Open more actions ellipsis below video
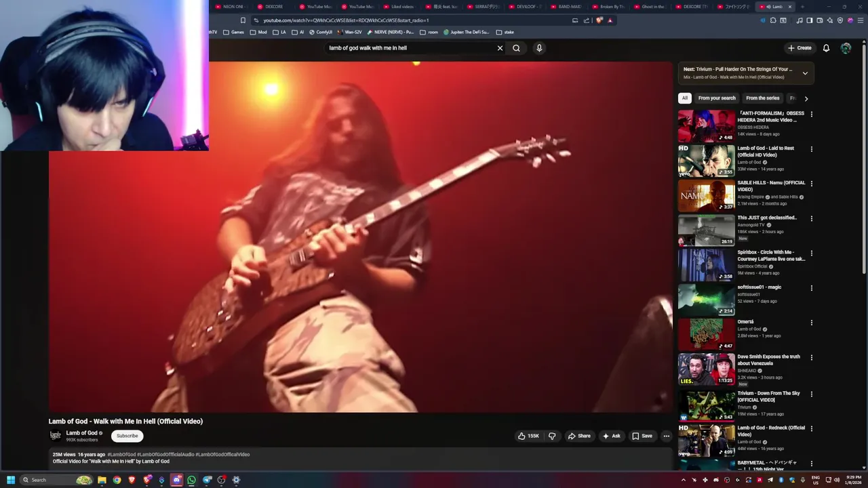The image size is (868, 488). coord(667,436)
